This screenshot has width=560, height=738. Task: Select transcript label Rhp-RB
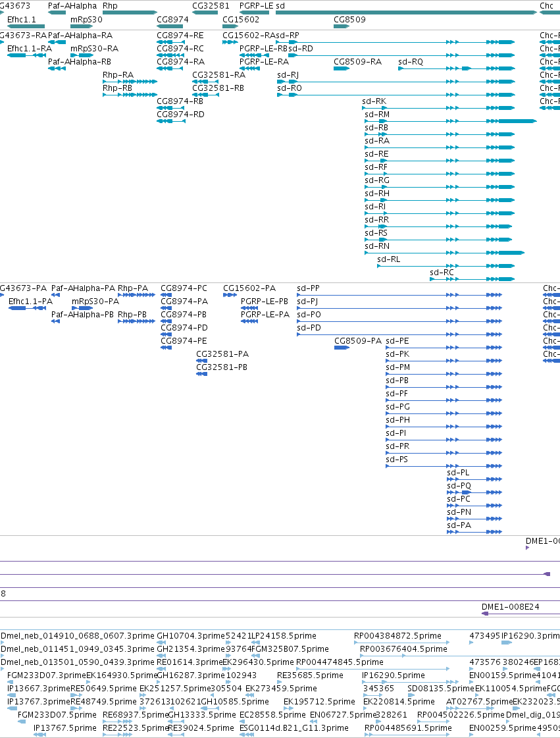[118, 88]
